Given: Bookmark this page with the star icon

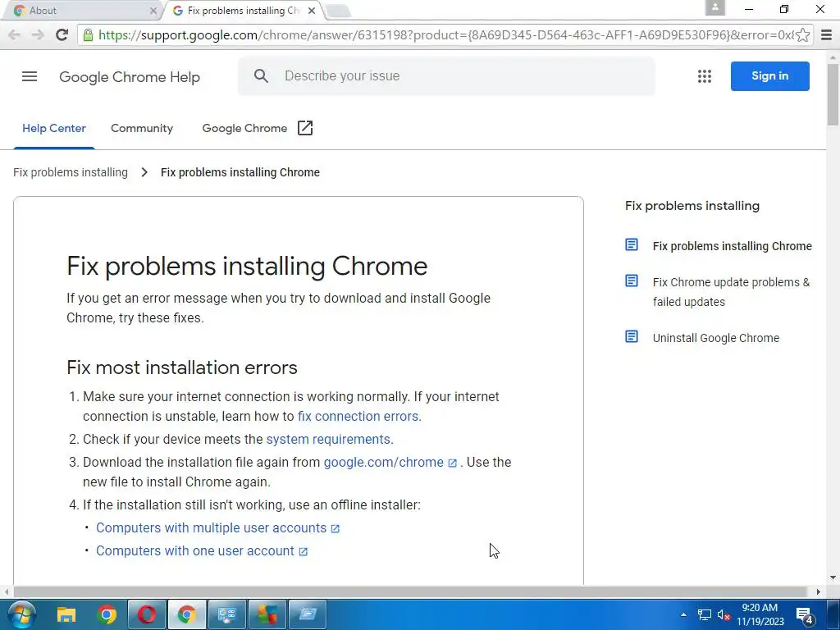Looking at the screenshot, I should 802,34.
